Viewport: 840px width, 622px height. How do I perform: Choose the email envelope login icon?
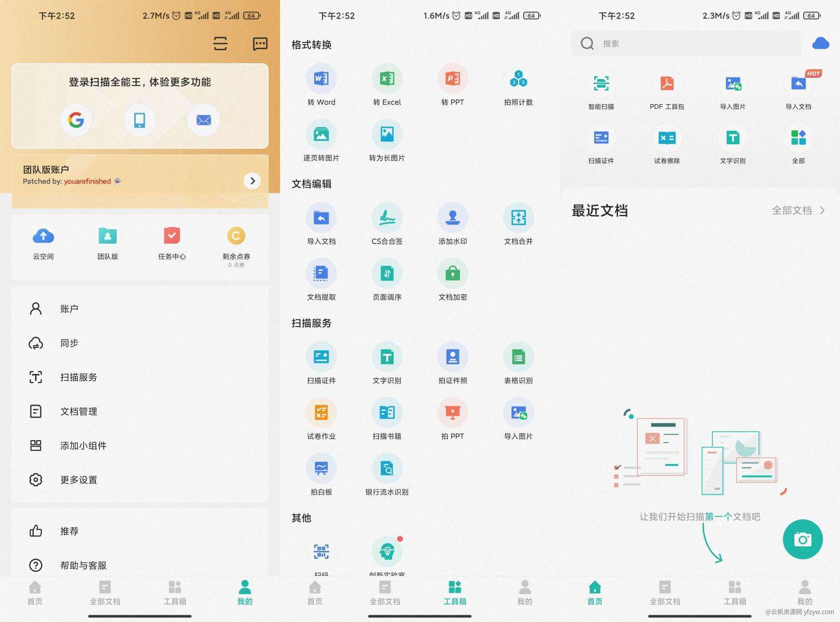pyautogui.click(x=204, y=120)
